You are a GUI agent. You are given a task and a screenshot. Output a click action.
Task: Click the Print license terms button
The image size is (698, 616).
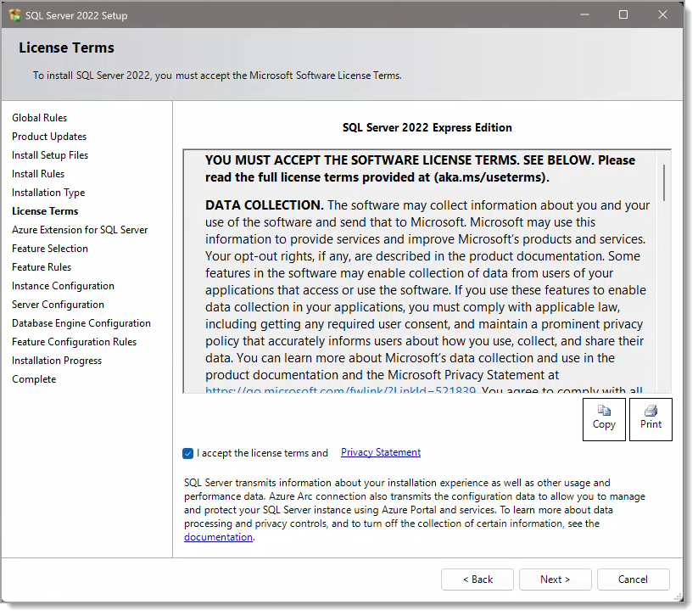click(651, 419)
